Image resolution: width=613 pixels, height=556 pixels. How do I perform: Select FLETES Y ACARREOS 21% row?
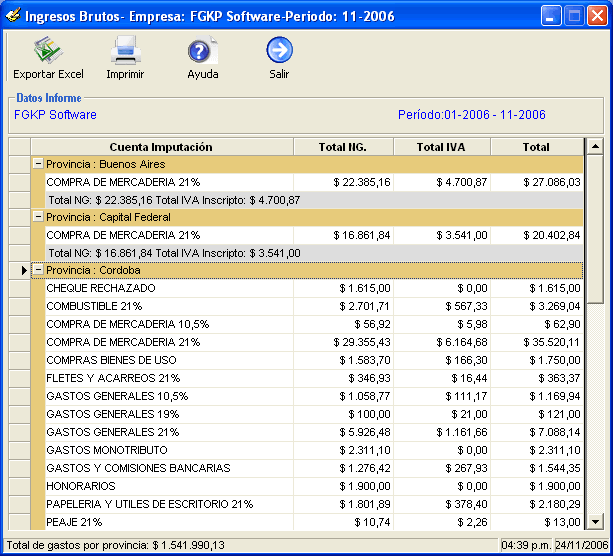click(314, 378)
